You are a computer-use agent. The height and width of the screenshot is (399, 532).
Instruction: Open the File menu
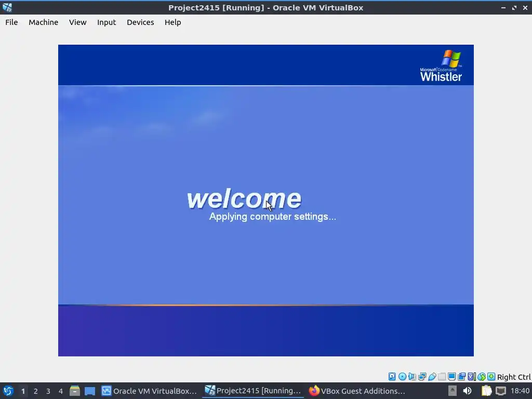pyautogui.click(x=11, y=22)
